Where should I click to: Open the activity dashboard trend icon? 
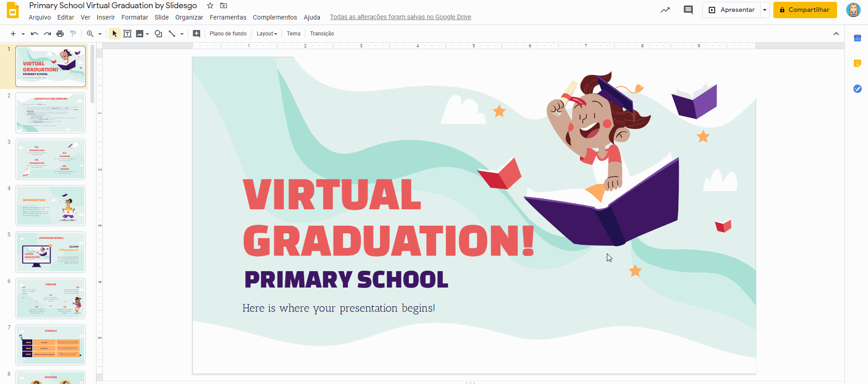click(x=665, y=10)
